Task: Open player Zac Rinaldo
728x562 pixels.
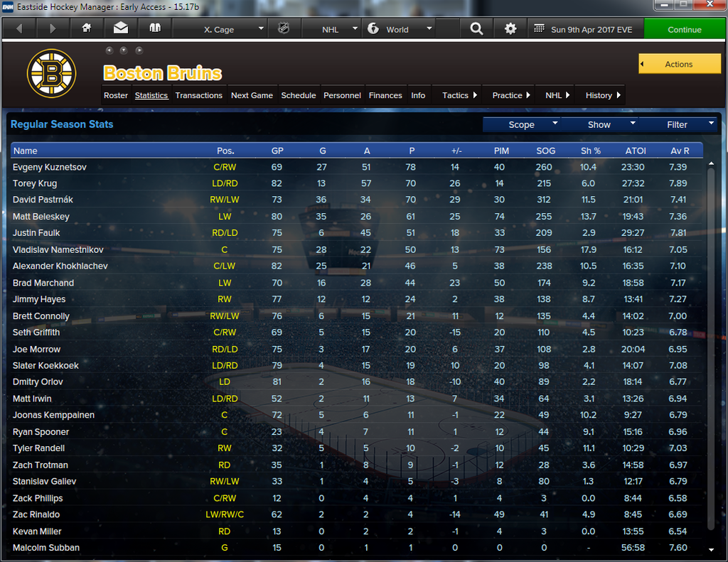Action: coord(36,514)
